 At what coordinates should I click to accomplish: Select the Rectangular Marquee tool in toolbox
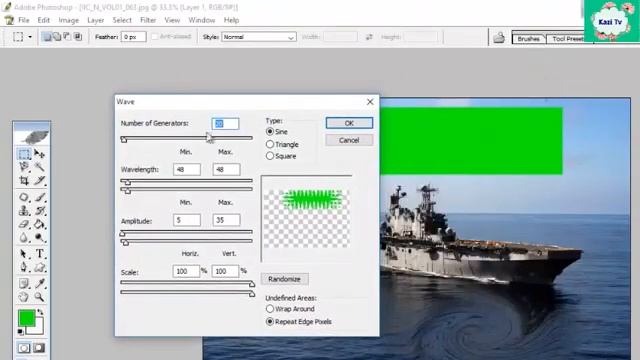point(24,154)
